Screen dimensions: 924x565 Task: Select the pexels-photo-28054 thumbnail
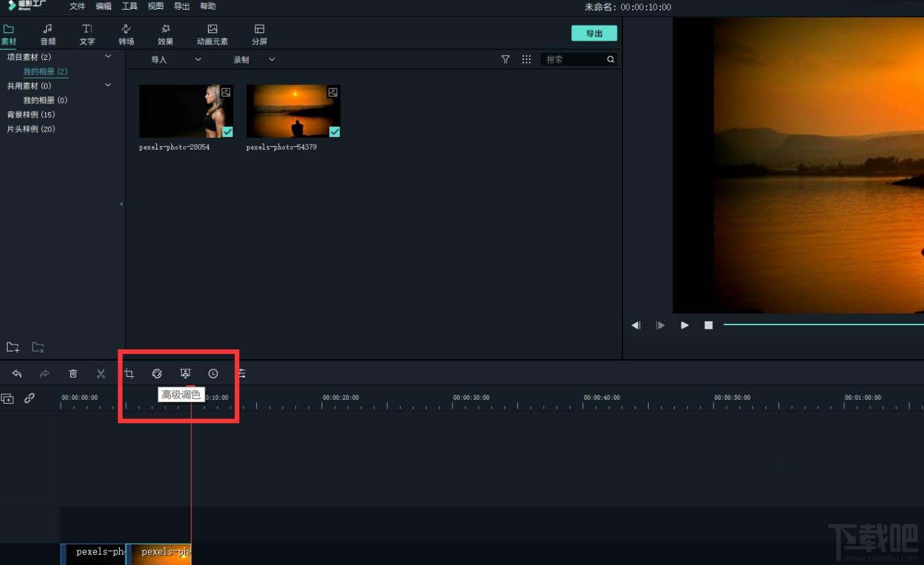tap(186, 111)
